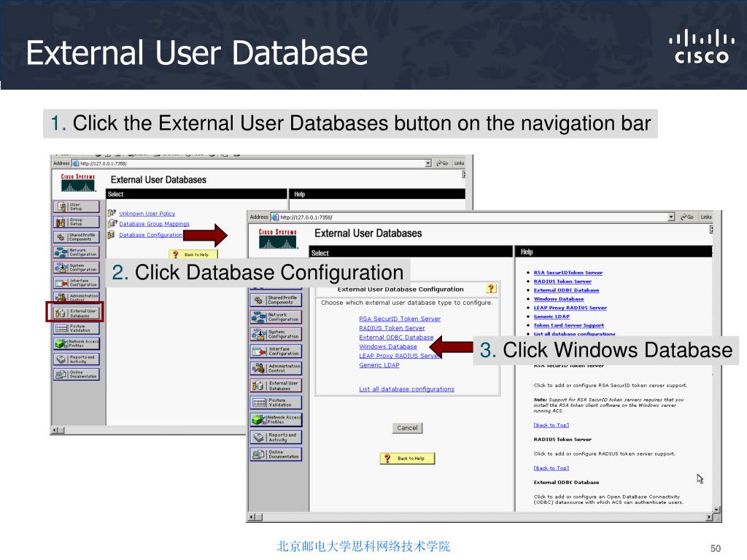Click the address field in the front window
Image resolution: width=747 pixels, height=560 pixels.
point(473,217)
